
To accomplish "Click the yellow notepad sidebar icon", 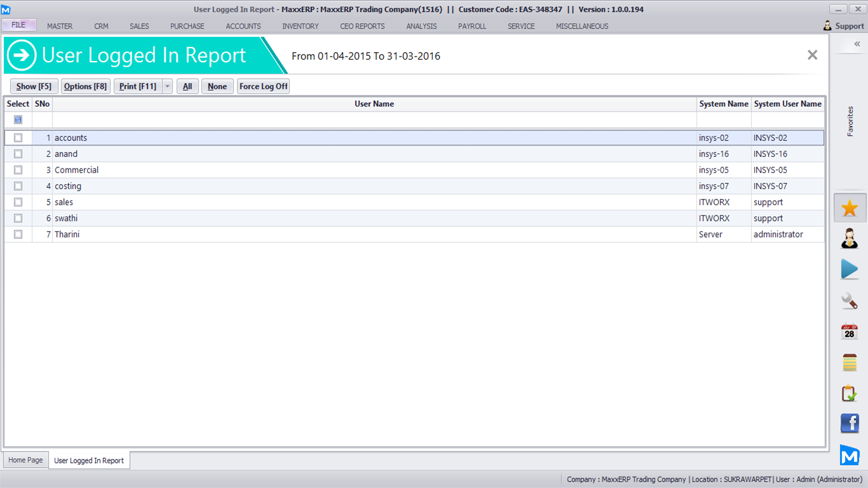I will tap(850, 362).
